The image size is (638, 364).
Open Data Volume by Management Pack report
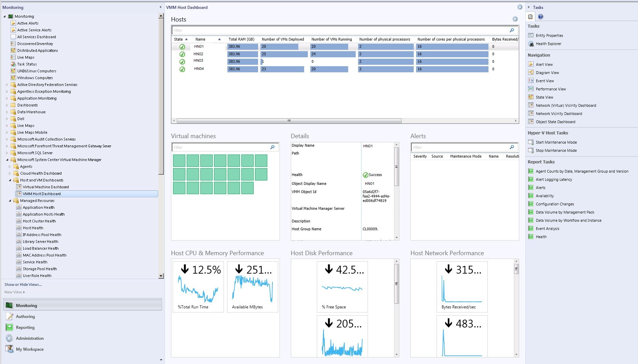pyautogui.click(x=565, y=212)
